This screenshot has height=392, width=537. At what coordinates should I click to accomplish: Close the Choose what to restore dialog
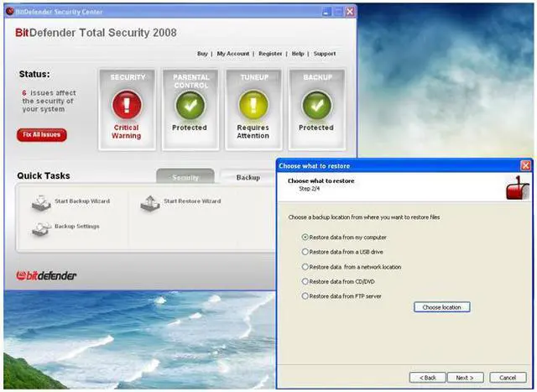click(x=525, y=165)
